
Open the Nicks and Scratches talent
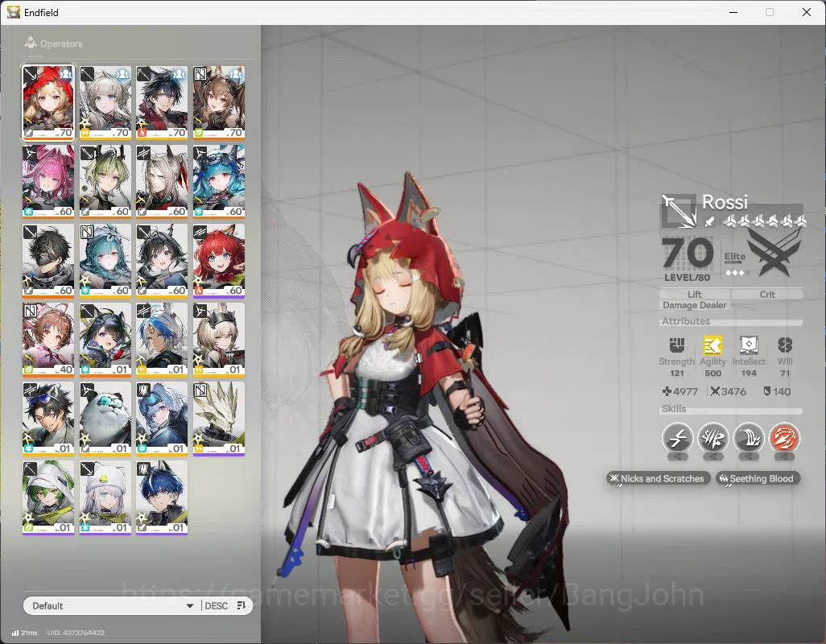[x=658, y=479]
